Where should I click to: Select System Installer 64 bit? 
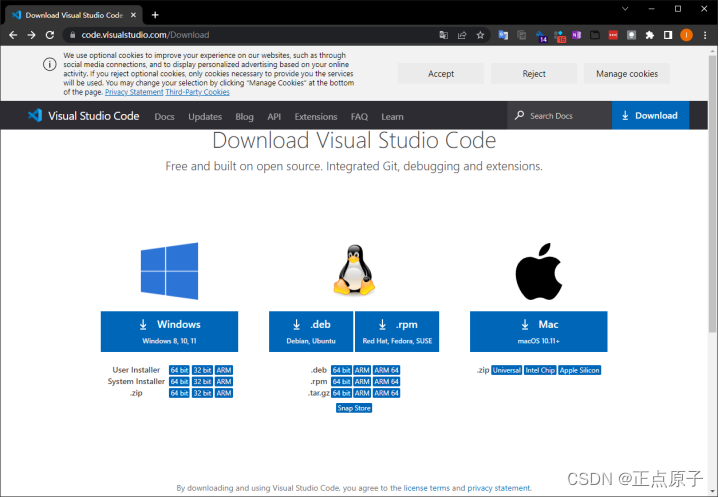[x=179, y=381]
